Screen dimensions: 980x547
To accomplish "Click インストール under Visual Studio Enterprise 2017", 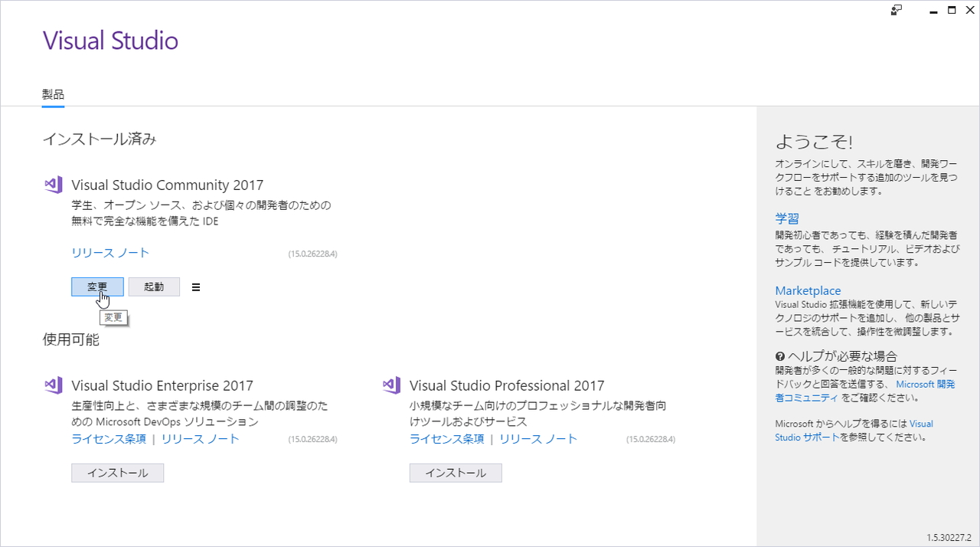I will click(x=117, y=473).
